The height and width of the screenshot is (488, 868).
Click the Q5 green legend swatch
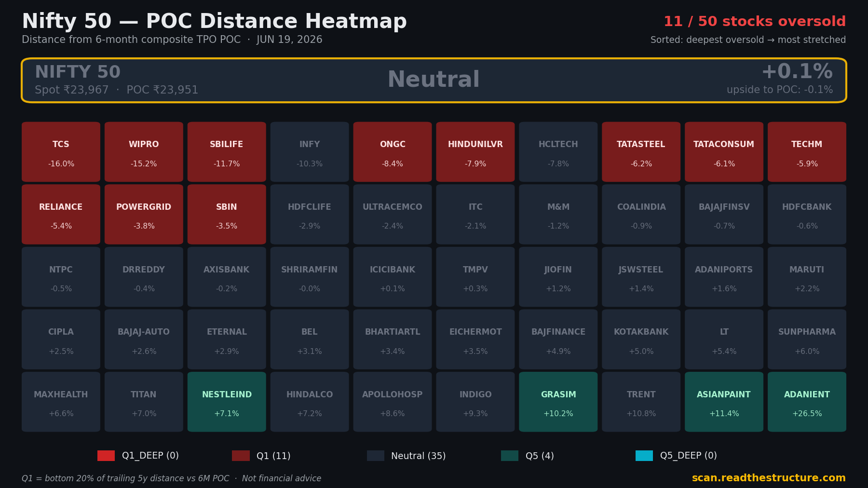[x=510, y=456]
